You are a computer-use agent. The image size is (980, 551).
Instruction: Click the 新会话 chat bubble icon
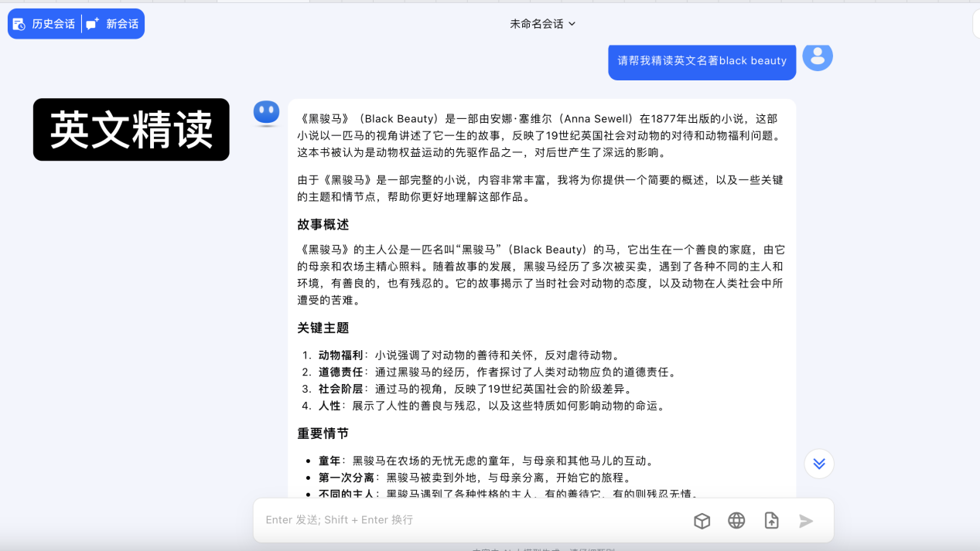click(93, 24)
